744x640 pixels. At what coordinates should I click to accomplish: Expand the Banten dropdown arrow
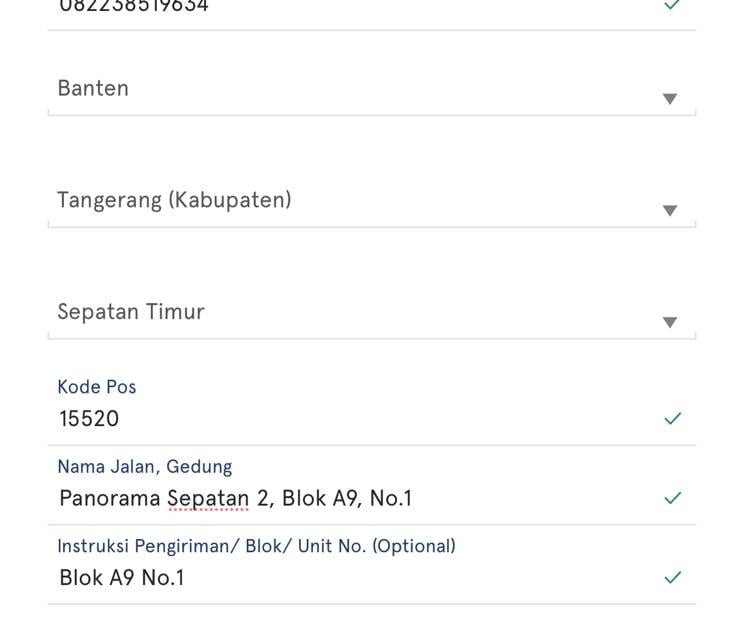coord(670,99)
